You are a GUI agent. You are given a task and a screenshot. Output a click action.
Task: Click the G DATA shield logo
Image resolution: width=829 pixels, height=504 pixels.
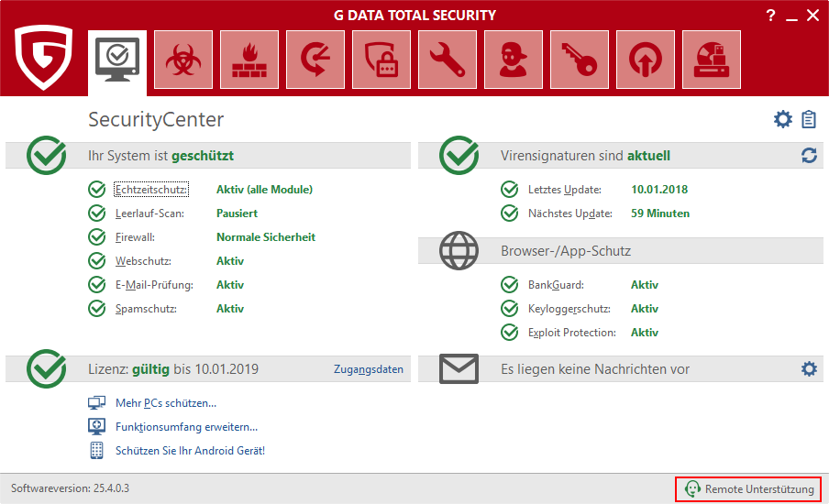(43, 58)
